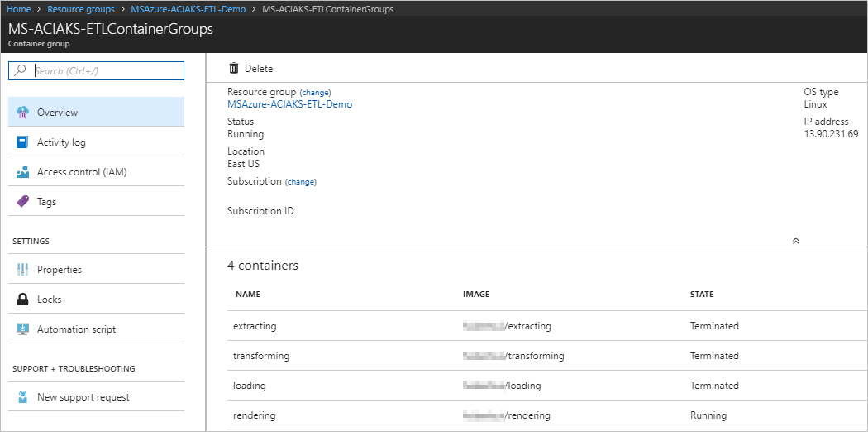
Task: Click the Automation script download icon
Action: click(x=23, y=329)
